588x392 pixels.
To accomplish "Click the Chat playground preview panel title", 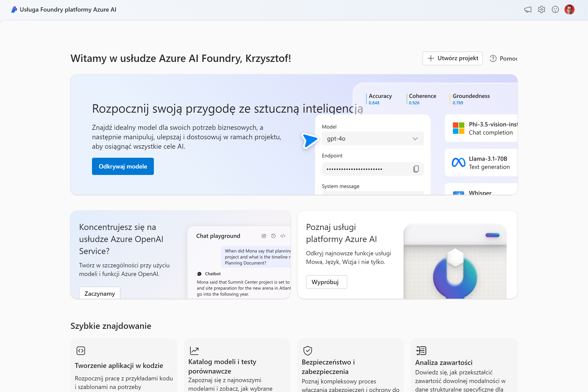I will [218, 236].
